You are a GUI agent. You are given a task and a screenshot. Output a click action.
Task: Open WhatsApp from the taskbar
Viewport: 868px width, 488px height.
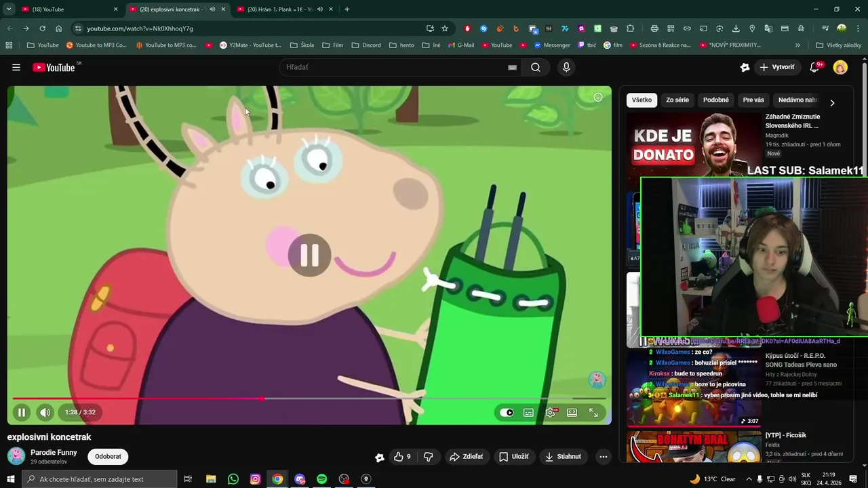(x=233, y=479)
